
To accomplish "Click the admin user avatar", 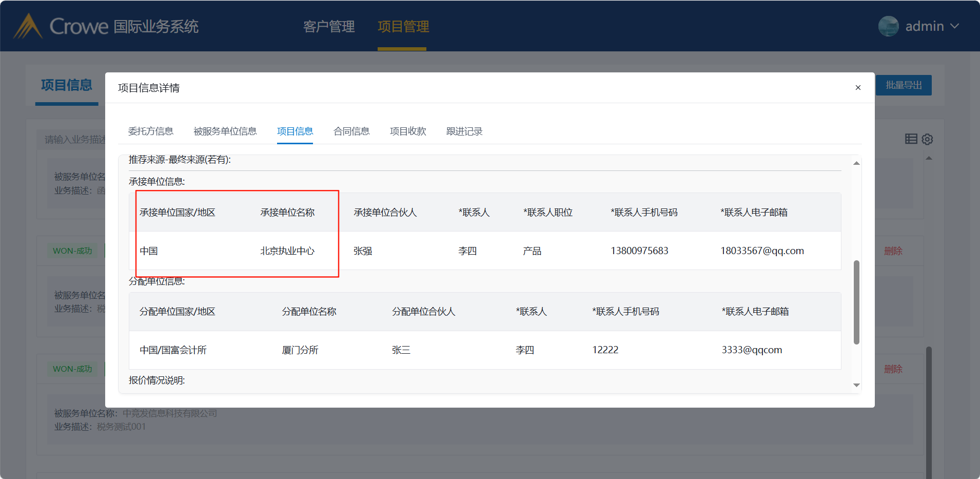I will point(888,26).
